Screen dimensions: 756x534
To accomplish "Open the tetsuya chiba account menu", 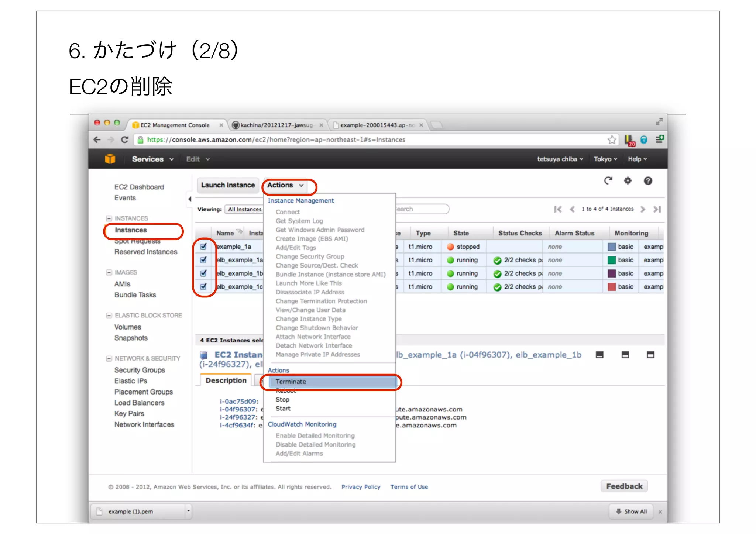I will tap(560, 159).
